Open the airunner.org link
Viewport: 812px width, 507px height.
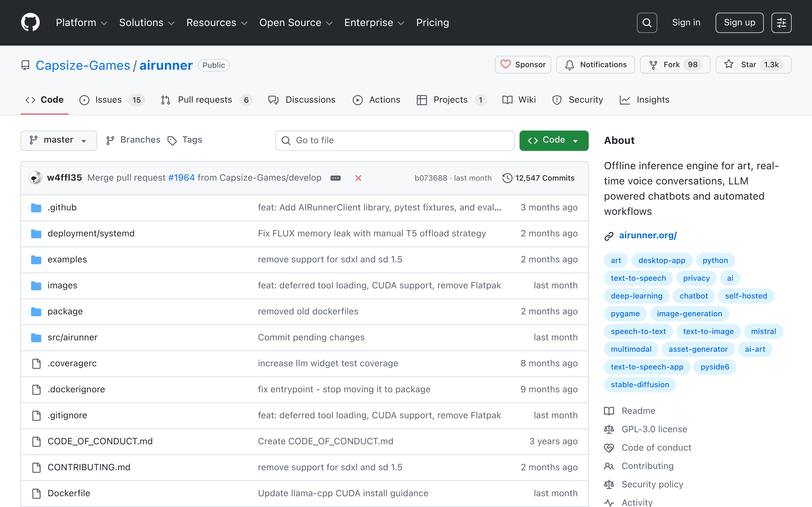648,235
